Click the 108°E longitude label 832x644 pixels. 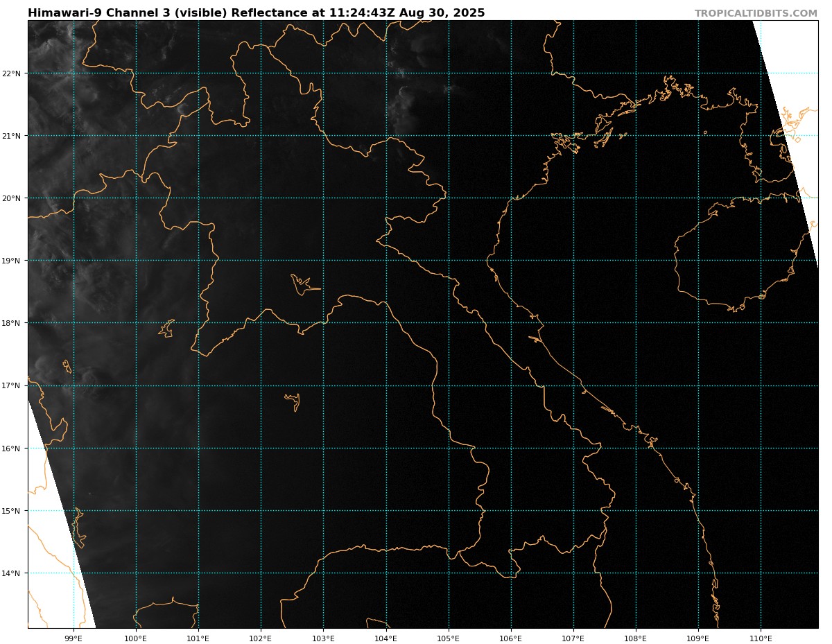pyautogui.click(x=636, y=638)
